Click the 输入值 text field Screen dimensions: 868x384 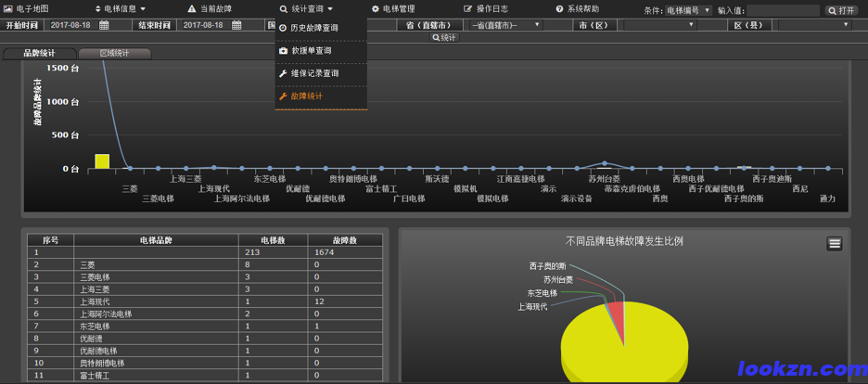(783, 10)
